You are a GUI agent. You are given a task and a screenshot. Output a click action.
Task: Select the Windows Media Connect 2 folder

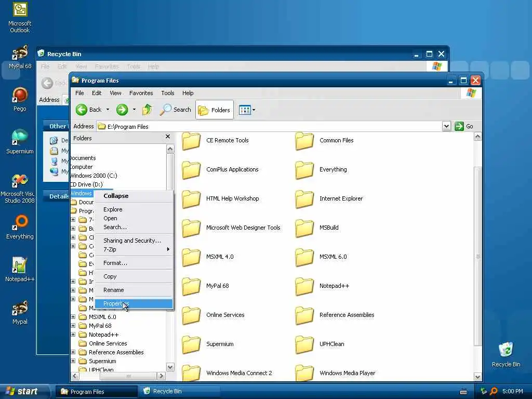[191, 373]
